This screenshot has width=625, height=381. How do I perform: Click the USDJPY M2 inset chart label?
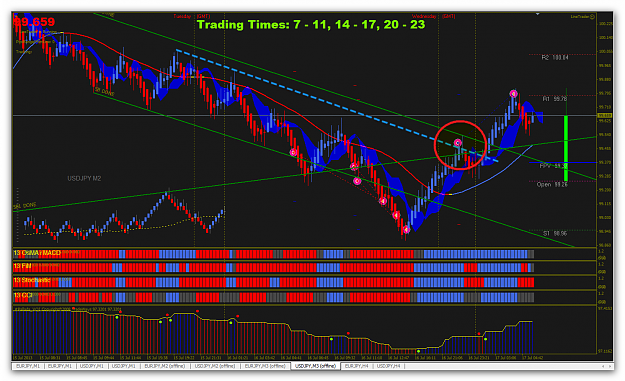click(x=84, y=178)
